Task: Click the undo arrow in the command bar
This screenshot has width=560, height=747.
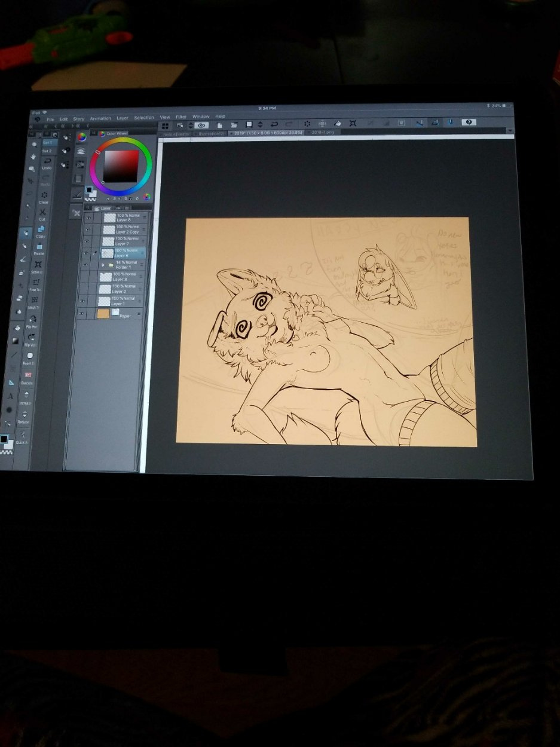Action: (275, 124)
